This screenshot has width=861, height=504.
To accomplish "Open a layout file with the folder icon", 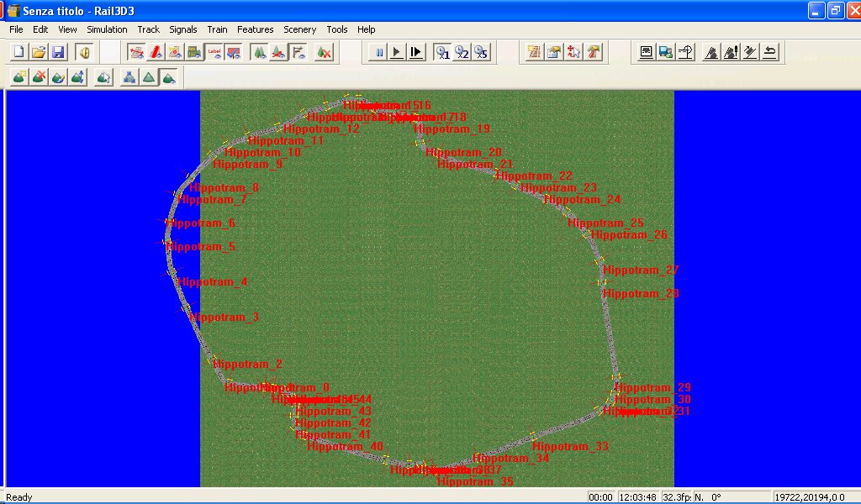I will pos(39,52).
